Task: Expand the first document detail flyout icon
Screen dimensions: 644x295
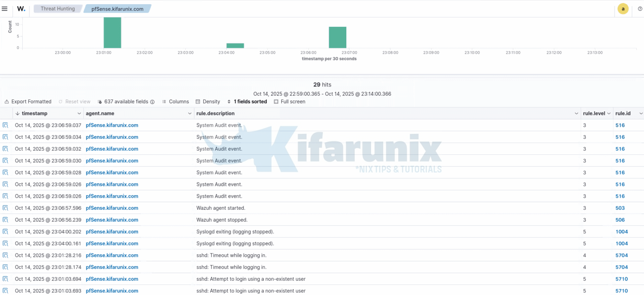Action: [x=5, y=125]
